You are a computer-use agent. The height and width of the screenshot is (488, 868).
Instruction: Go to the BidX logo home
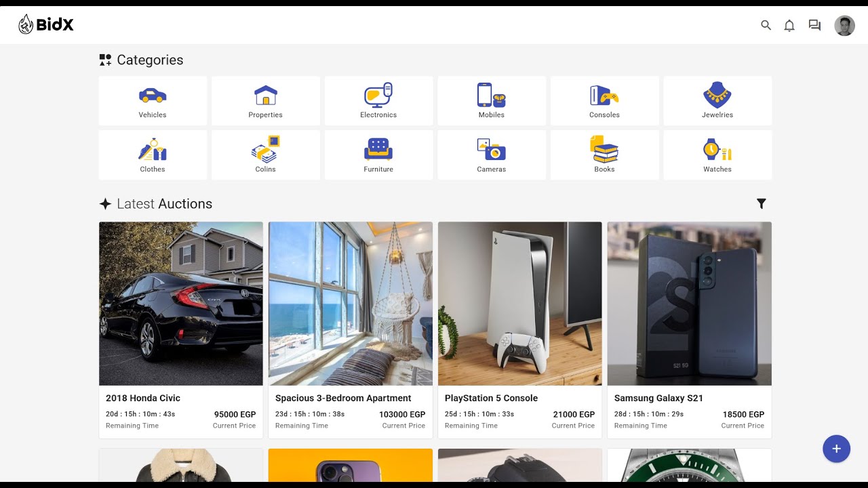[46, 25]
